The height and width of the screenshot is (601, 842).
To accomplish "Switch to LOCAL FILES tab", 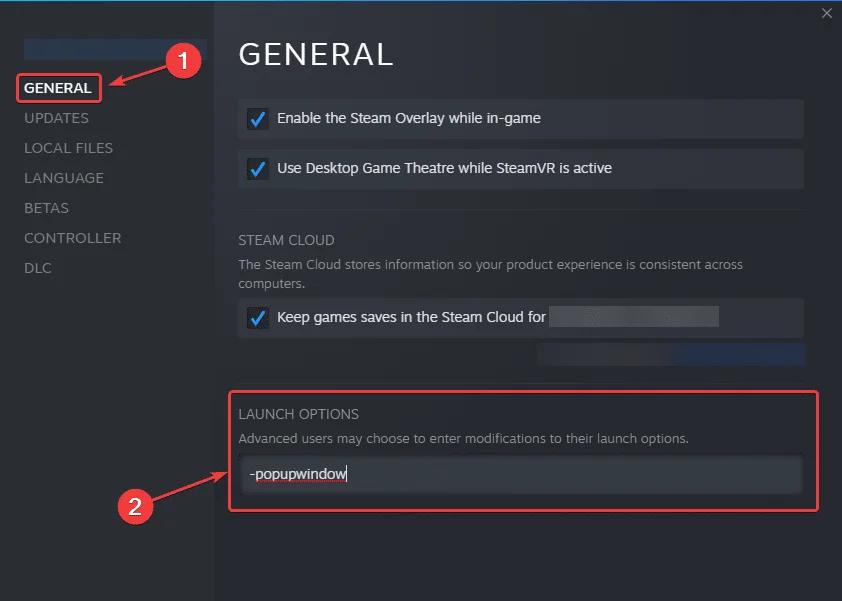I will point(68,148).
